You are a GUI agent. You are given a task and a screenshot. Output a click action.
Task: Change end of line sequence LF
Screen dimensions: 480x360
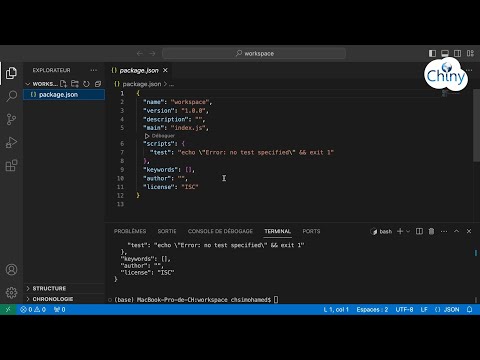[x=424, y=309]
